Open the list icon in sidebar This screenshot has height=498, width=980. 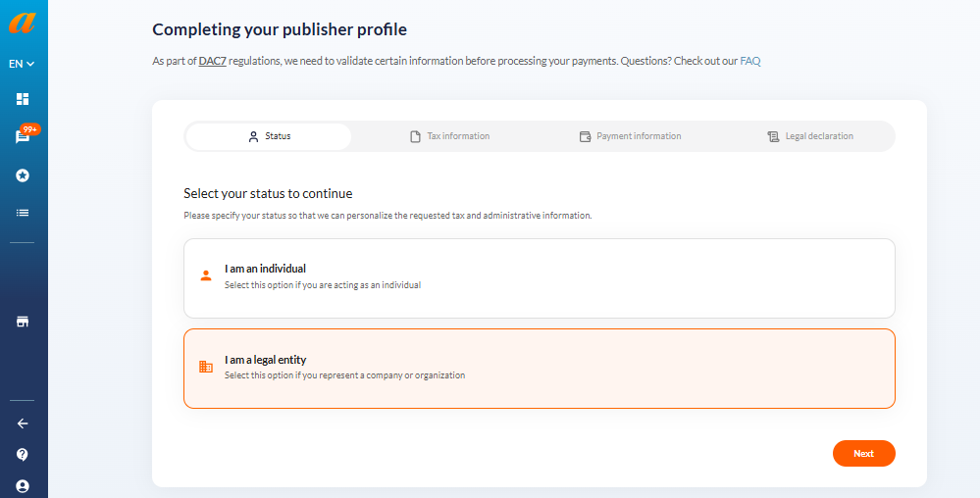tap(23, 213)
